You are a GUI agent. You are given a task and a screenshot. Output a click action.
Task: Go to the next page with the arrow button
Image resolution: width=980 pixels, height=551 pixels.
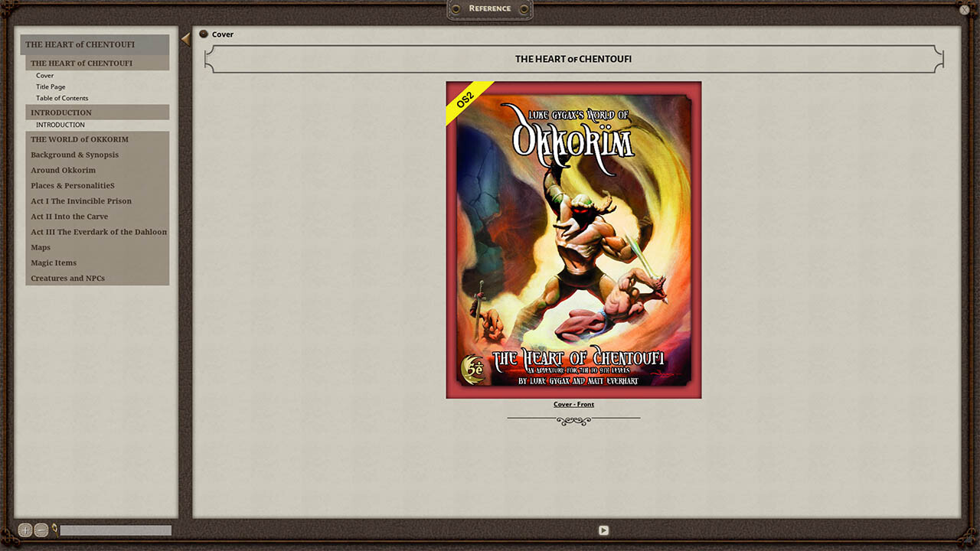603,530
